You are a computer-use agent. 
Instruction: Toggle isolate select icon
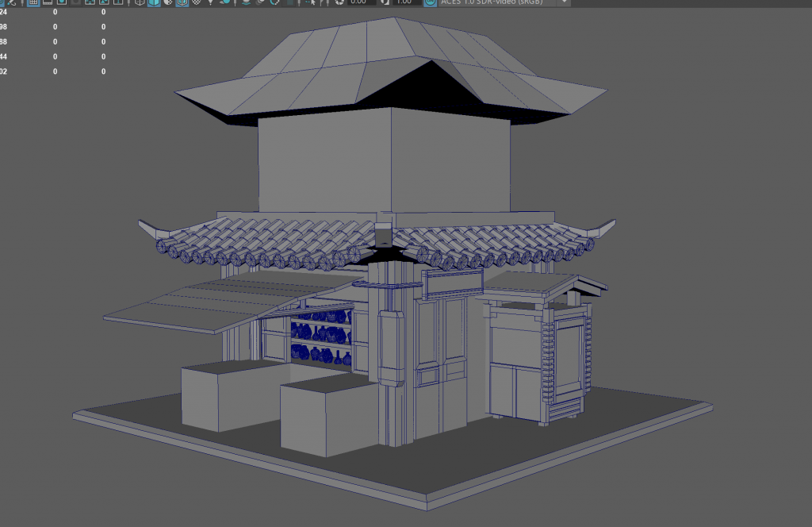pos(311,2)
